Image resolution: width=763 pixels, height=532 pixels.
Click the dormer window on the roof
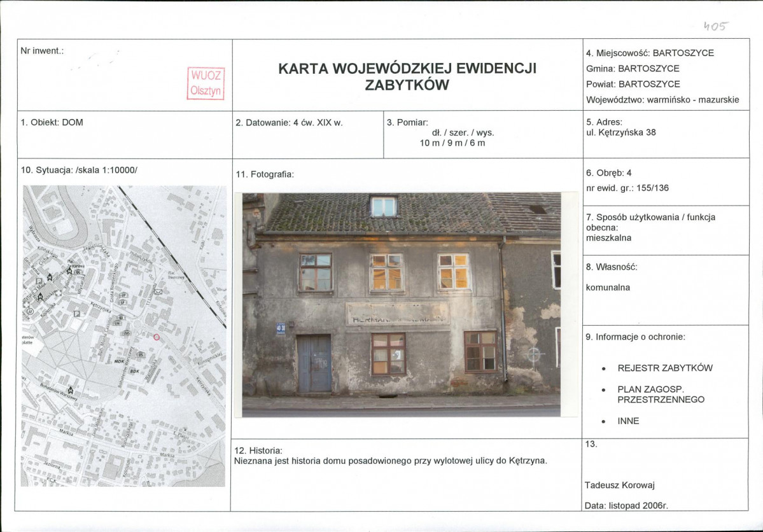coord(384,206)
